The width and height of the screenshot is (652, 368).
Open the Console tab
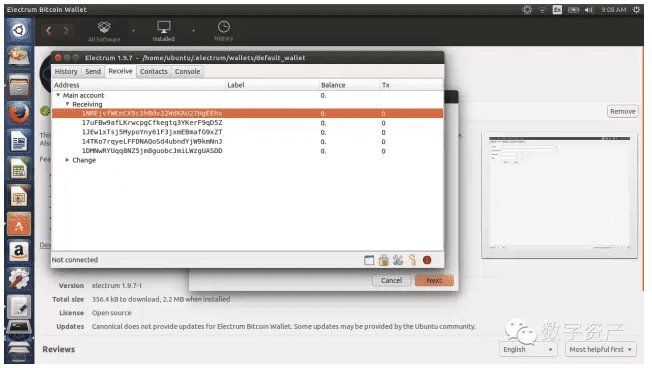pyautogui.click(x=188, y=72)
